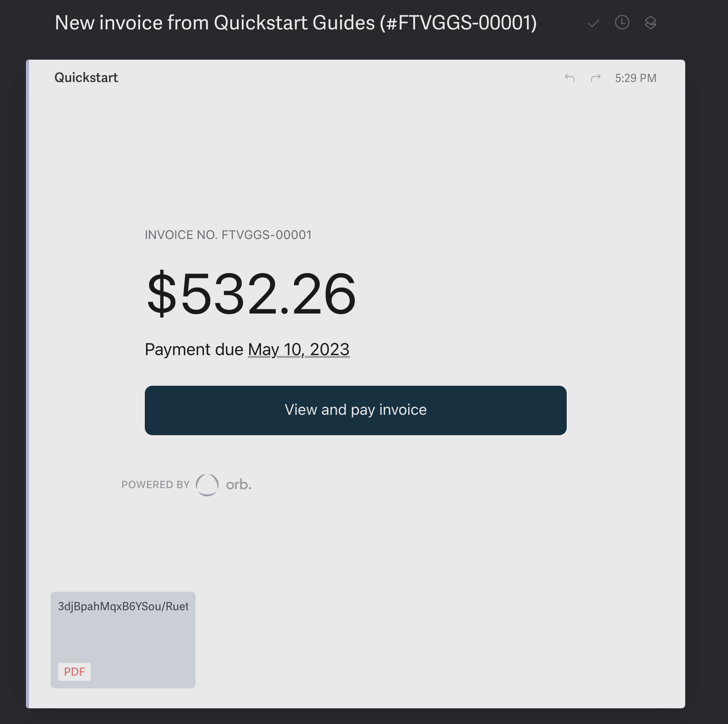Click the attachment filename text
The height and width of the screenshot is (724, 728).
click(x=123, y=607)
